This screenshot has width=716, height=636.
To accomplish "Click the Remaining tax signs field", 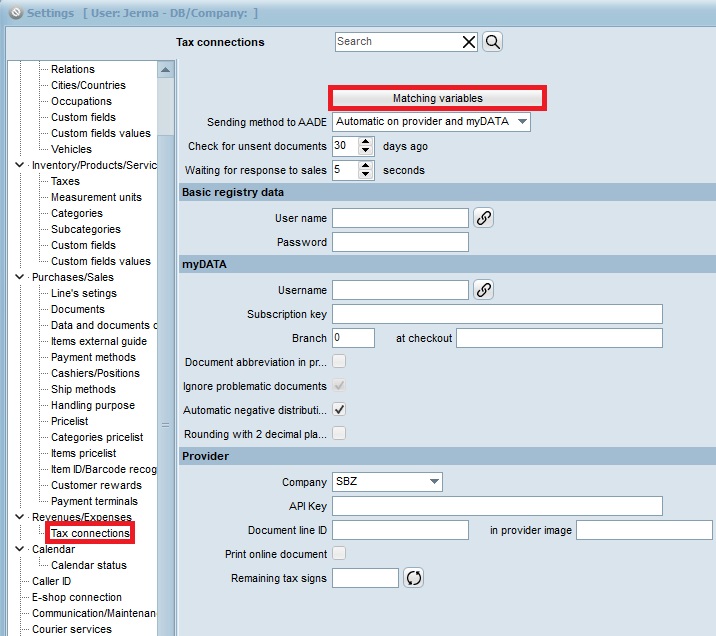I will 365,578.
